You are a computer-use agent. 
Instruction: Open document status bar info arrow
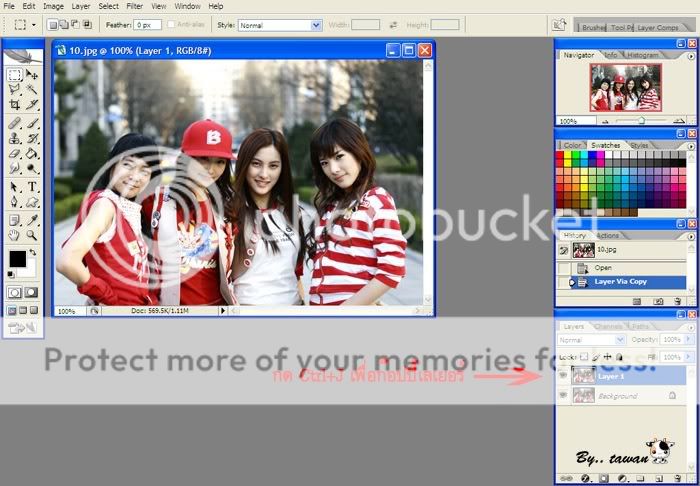223,311
